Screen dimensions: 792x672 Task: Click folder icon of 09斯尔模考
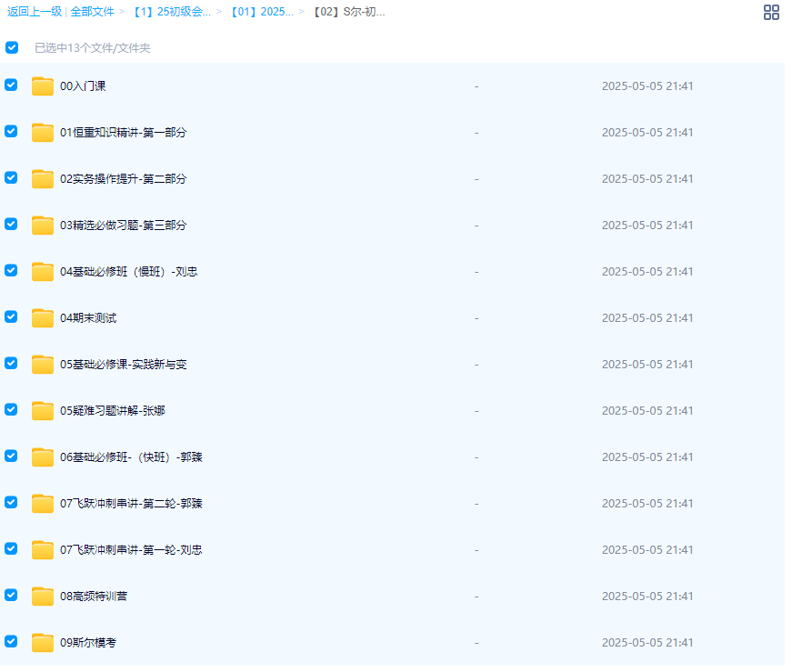[x=43, y=645]
